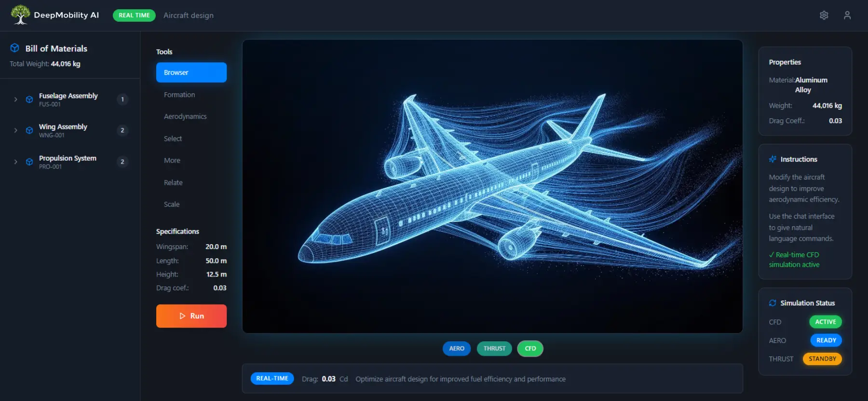This screenshot has width=868, height=401.
Task: Click the Properties panel heading
Action: pos(785,62)
